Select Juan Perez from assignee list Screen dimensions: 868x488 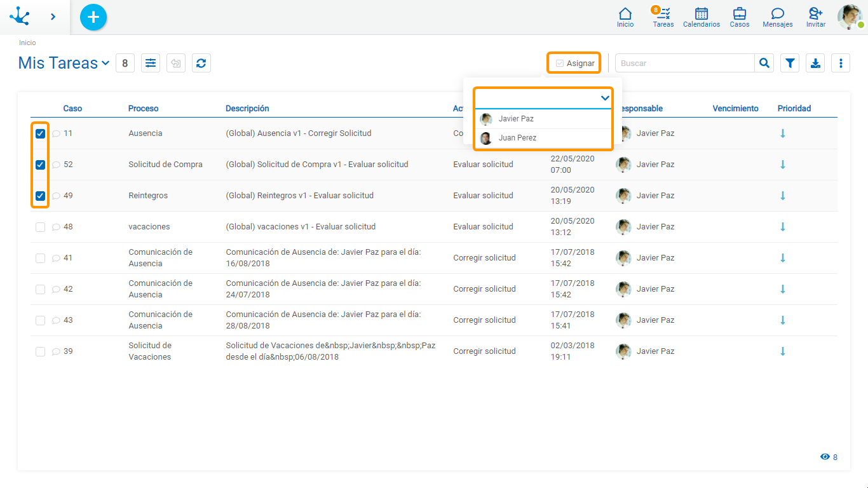(517, 138)
